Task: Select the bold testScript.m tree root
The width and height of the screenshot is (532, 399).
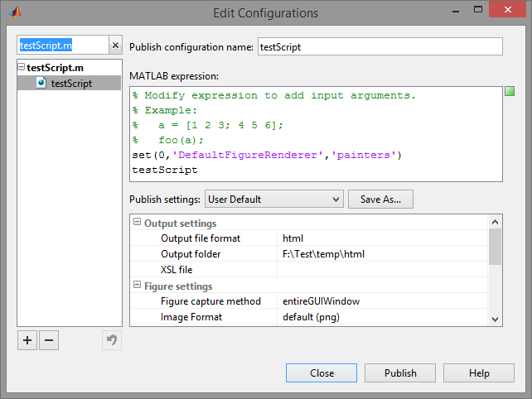Action: [55, 68]
